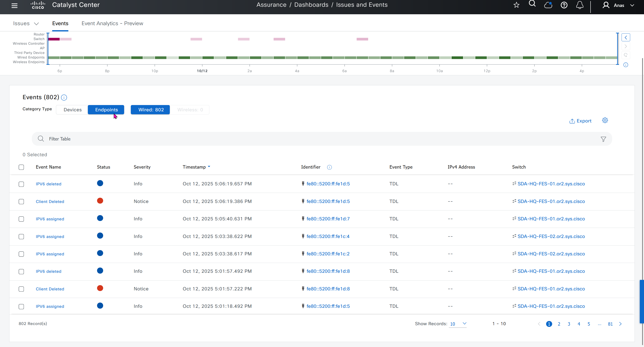Open the hamburger navigation menu
Image resolution: width=644 pixels, height=347 pixels.
(x=14, y=5)
